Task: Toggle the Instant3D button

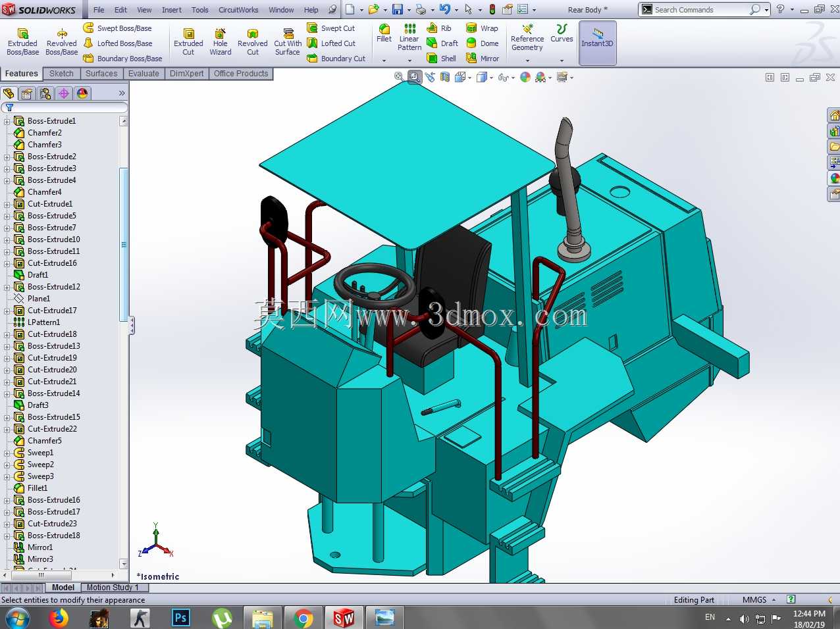Action: click(x=597, y=43)
